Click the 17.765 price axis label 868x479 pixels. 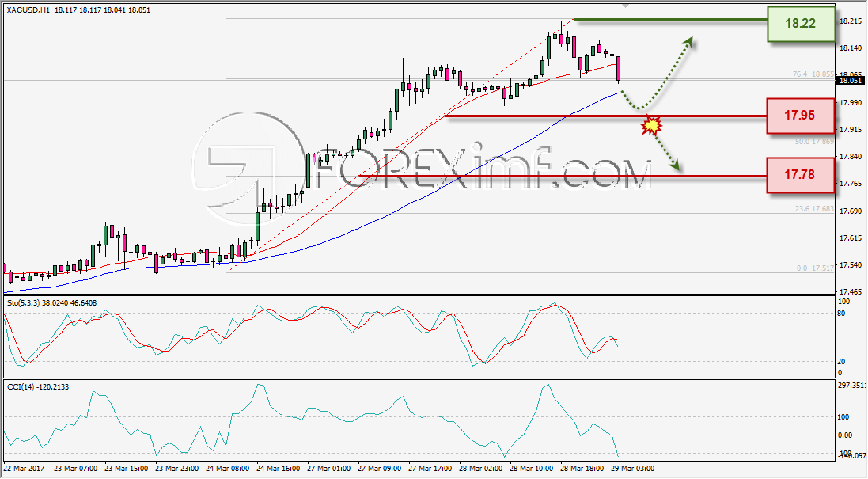(851, 184)
